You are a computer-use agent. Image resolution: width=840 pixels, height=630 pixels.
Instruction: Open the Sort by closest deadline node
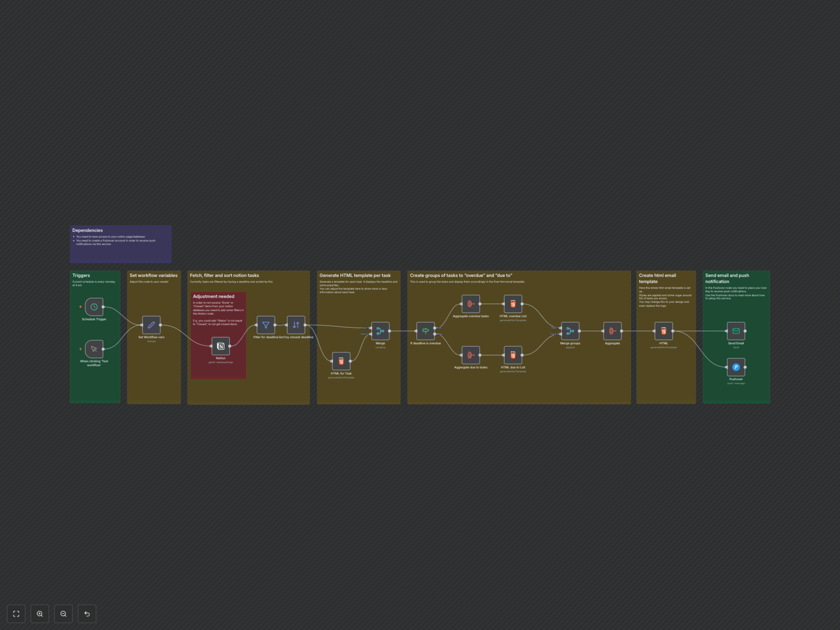click(x=296, y=325)
